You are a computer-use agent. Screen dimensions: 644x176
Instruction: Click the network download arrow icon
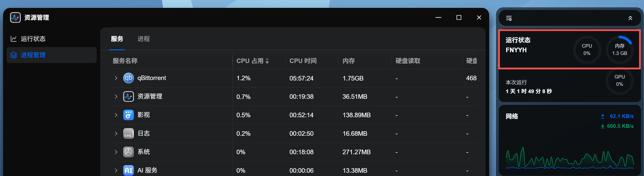(x=603, y=126)
